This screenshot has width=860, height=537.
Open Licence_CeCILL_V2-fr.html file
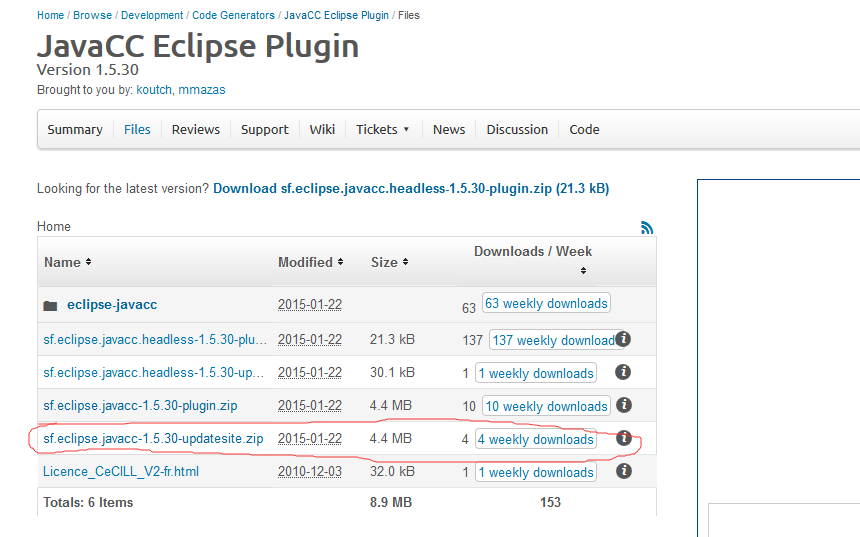121,471
